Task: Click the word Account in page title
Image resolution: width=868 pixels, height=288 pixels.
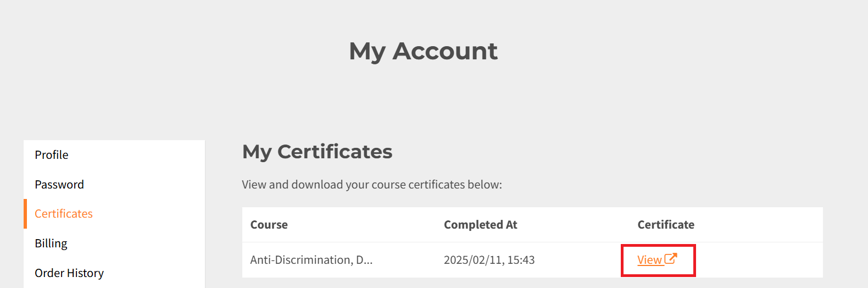Action: pos(445,51)
